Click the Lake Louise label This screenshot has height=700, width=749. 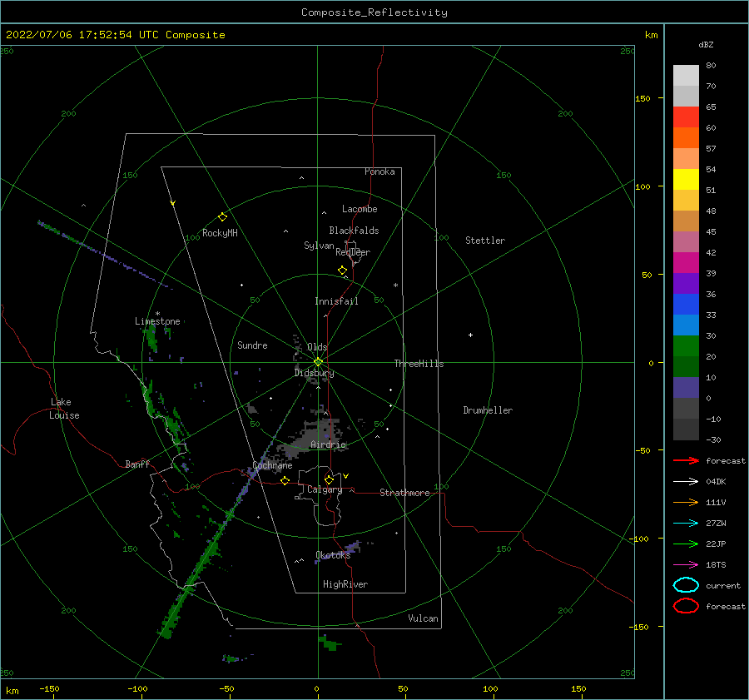[64, 409]
